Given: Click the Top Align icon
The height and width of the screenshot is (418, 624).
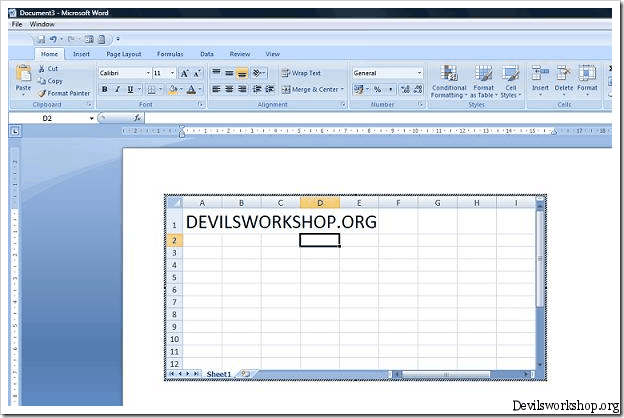Looking at the screenshot, I should [216, 73].
